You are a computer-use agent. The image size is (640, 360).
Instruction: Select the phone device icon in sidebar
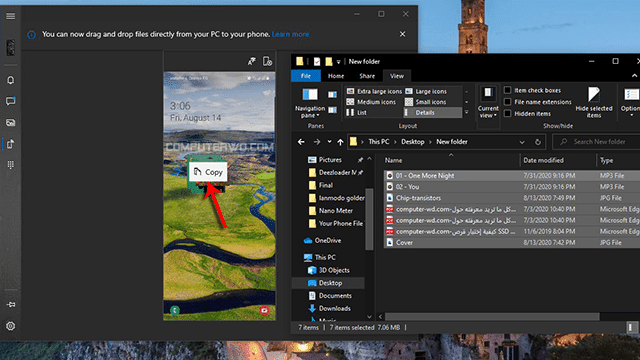(x=11, y=48)
